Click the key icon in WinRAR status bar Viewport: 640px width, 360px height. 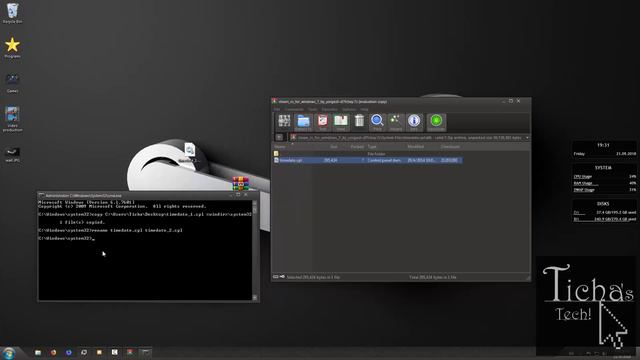282,277
